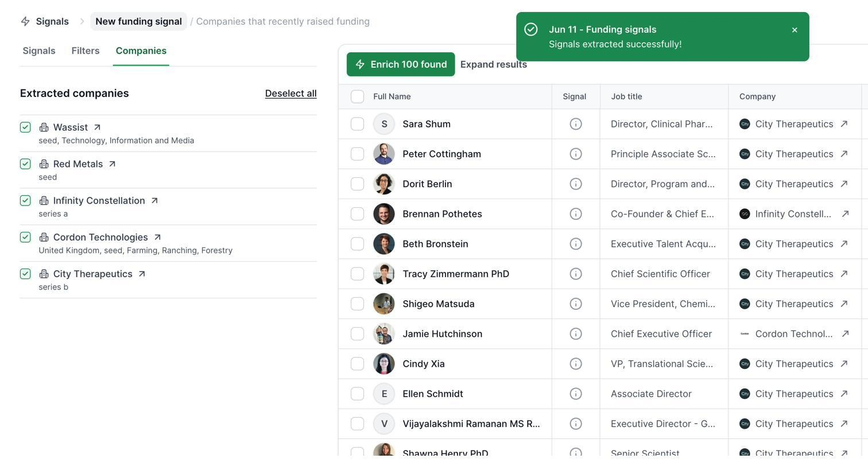Image resolution: width=868 pixels, height=466 pixels.
Task: Uncheck the Red Metals company checkbox
Action: click(x=25, y=164)
